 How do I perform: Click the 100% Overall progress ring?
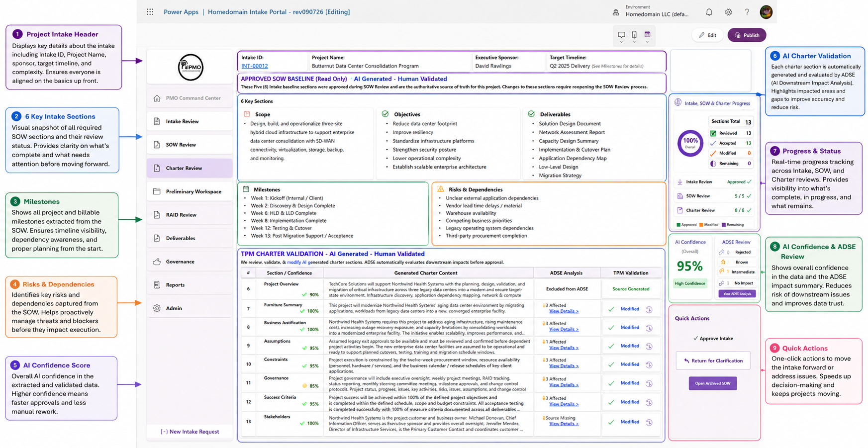690,143
